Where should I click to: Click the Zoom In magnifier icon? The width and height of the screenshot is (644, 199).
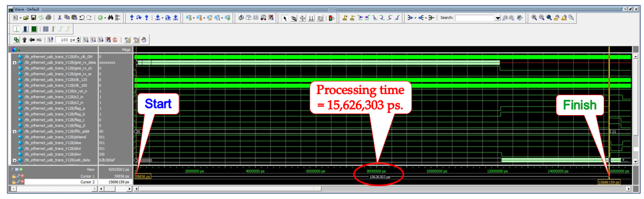point(534,17)
